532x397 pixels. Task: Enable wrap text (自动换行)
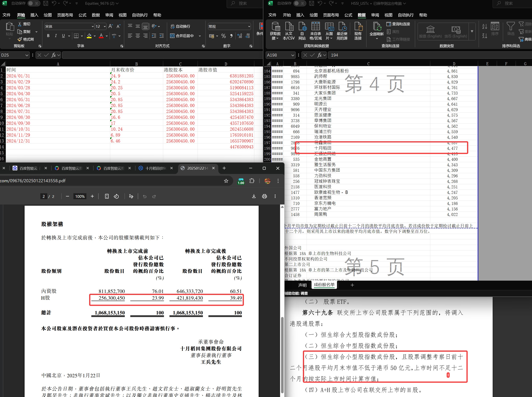tap(180, 26)
